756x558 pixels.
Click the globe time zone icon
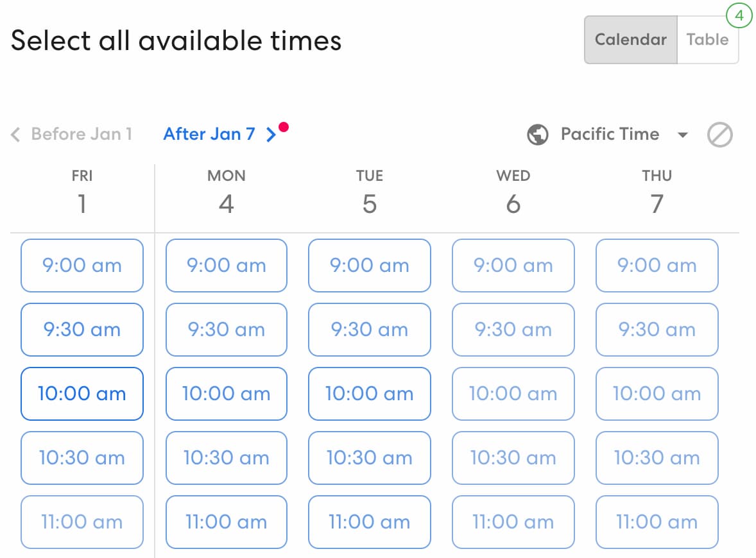[538, 135]
